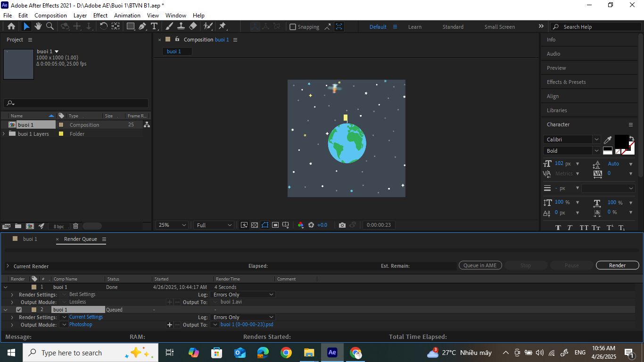Select the Puppet Pin tool
Viewport: 644px width, 362px height.
(223, 26)
